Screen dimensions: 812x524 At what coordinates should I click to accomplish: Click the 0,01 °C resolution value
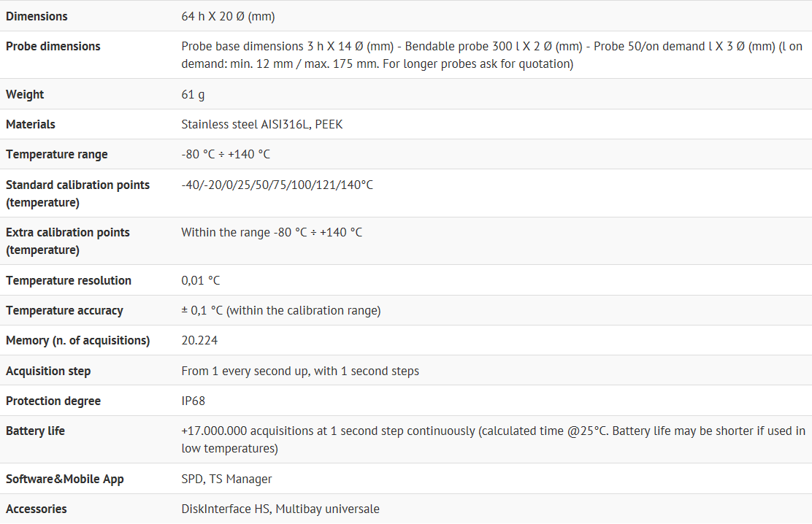pos(200,280)
